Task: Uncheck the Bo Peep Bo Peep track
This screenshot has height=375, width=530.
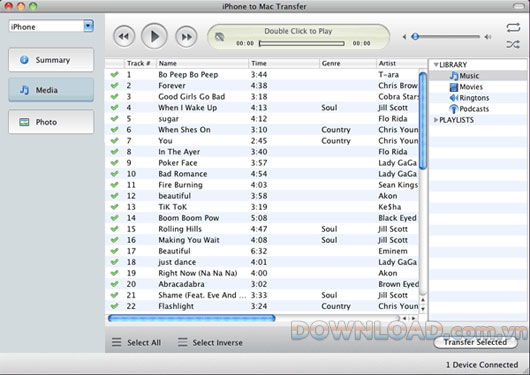Action: 115,74
